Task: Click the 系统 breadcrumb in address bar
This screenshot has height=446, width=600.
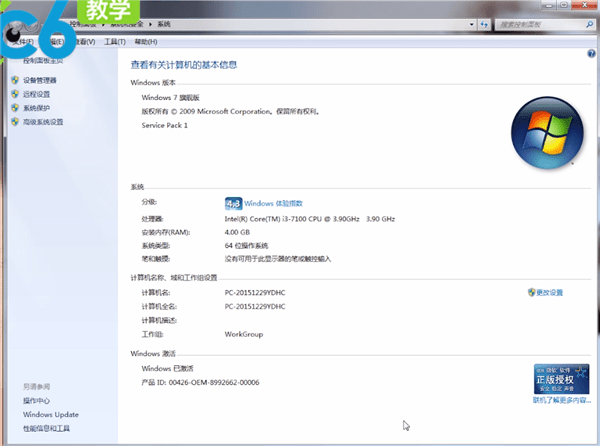Action: pyautogui.click(x=164, y=24)
